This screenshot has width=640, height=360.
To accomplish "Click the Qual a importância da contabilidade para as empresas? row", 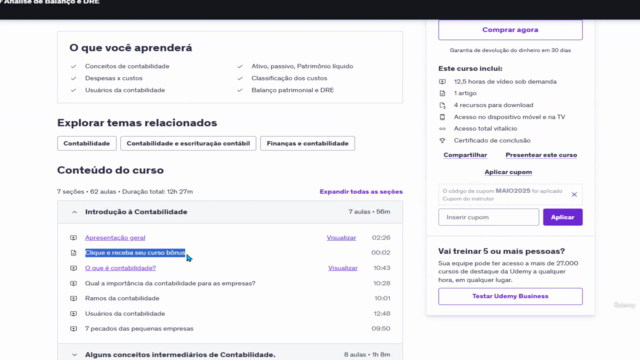I will [230, 283].
